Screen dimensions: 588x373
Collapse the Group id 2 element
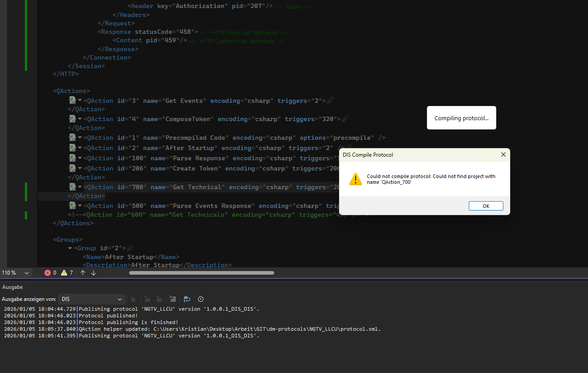click(x=70, y=248)
